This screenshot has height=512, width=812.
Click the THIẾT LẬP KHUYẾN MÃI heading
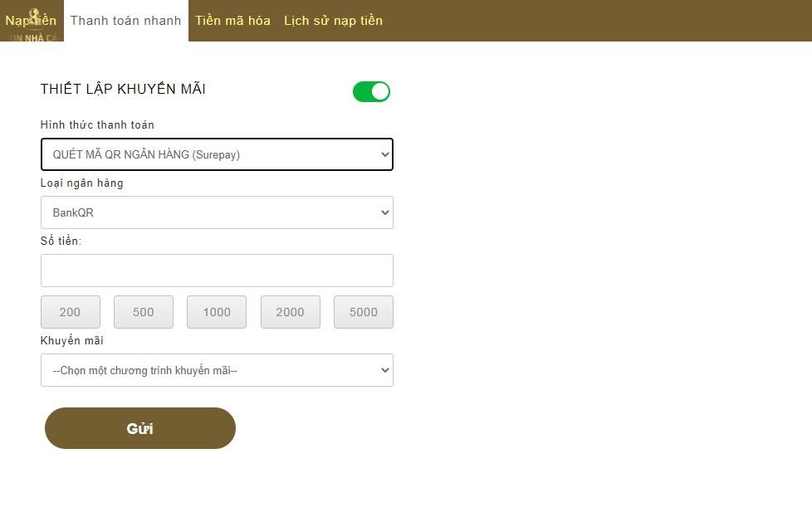123,90
